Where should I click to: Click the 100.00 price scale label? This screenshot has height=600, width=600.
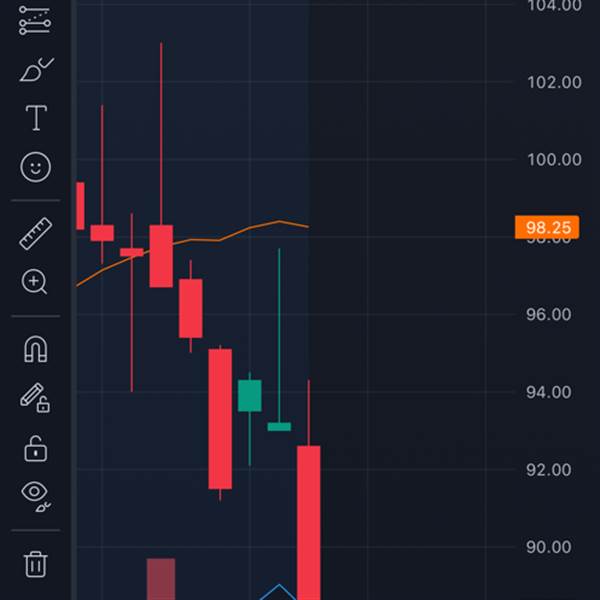tap(554, 160)
